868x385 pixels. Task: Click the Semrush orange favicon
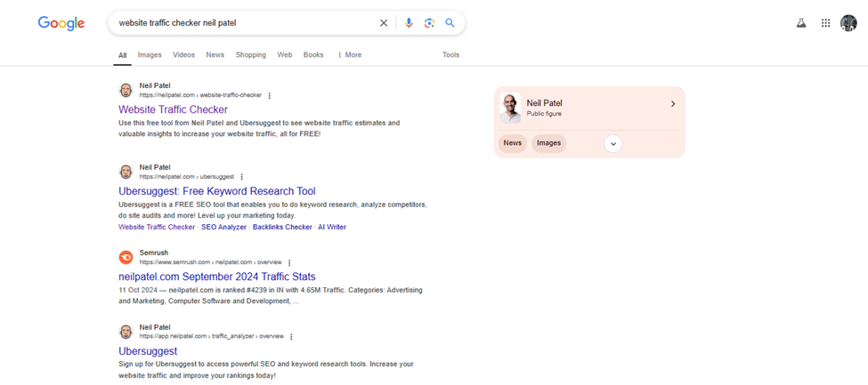pos(126,257)
